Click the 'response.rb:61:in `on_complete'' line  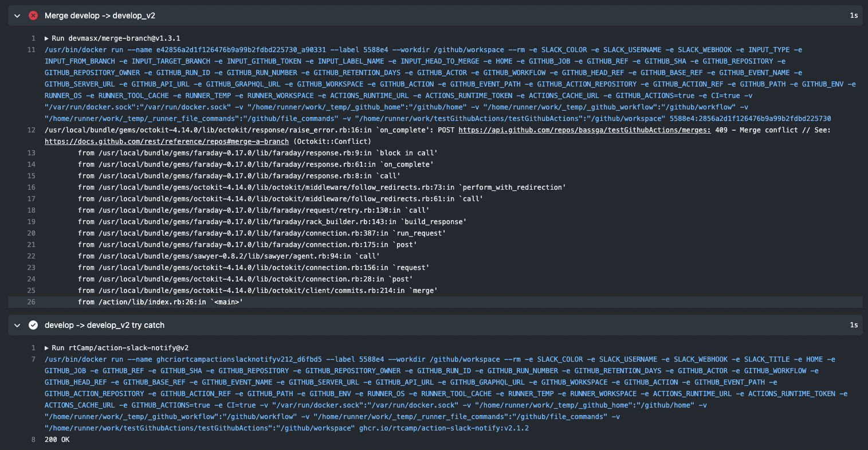pyautogui.click(x=256, y=165)
